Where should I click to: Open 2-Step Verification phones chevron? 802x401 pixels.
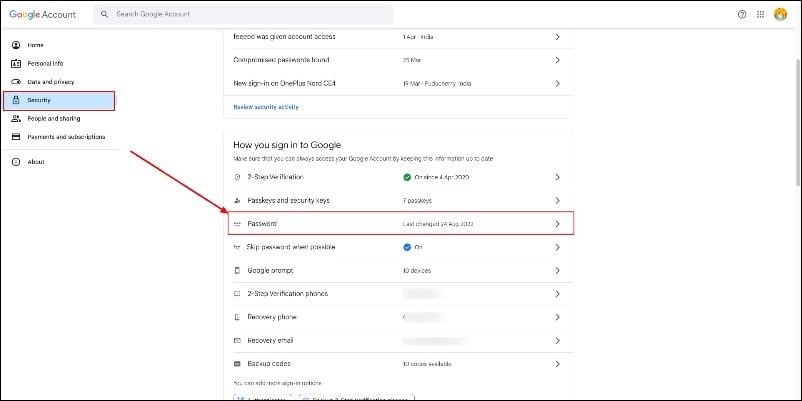pos(558,294)
